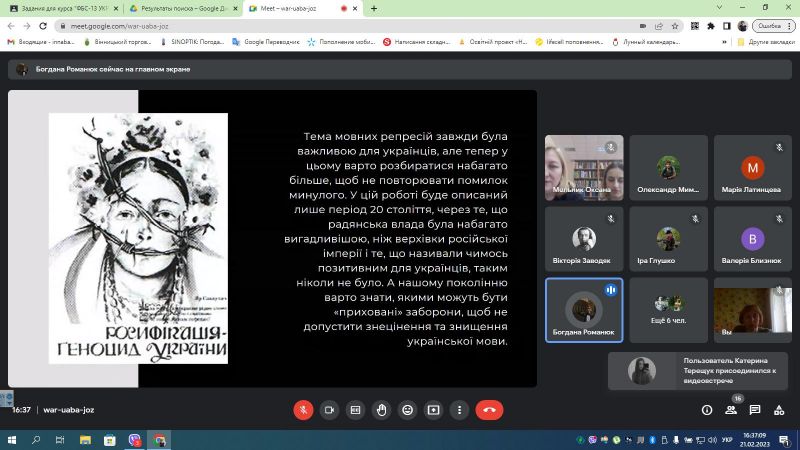Open the 'Вінницький торгов...' bookmark
This screenshot has width=800, height=450.
pyautogui.click(x=117, y=42)
